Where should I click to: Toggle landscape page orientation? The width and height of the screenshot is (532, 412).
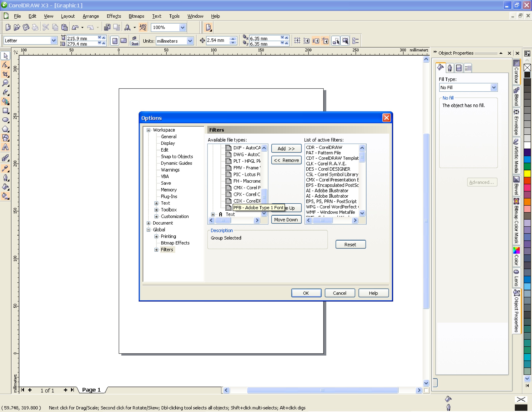coord(124,41)
